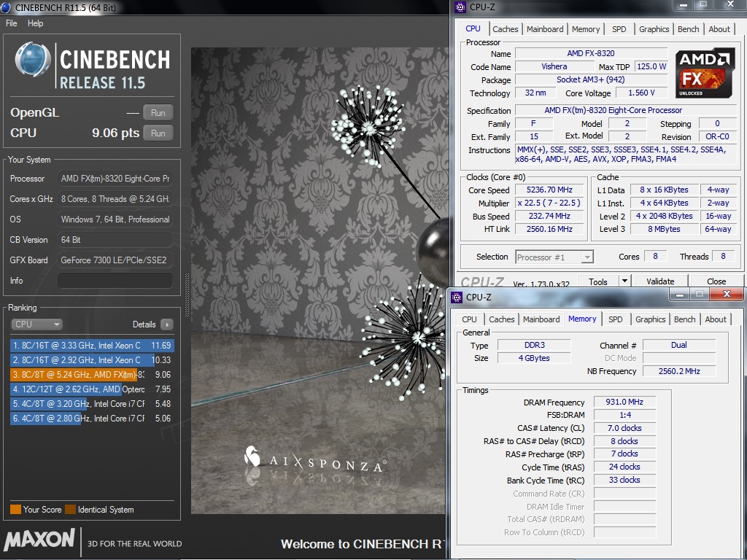Open the File menu in Cinebench

coord(12,23)
